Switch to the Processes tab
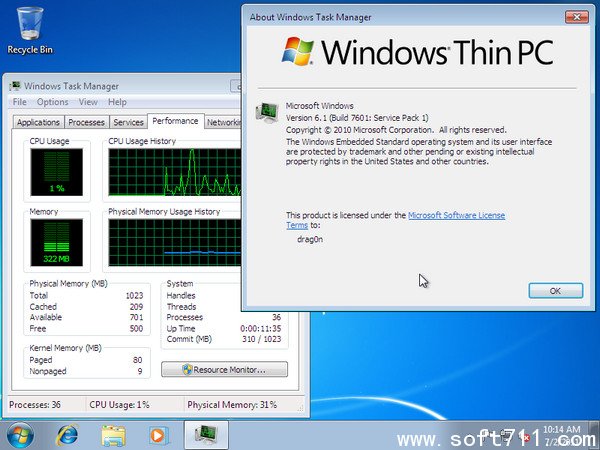The image size is (600, 450). coord(86,122)
